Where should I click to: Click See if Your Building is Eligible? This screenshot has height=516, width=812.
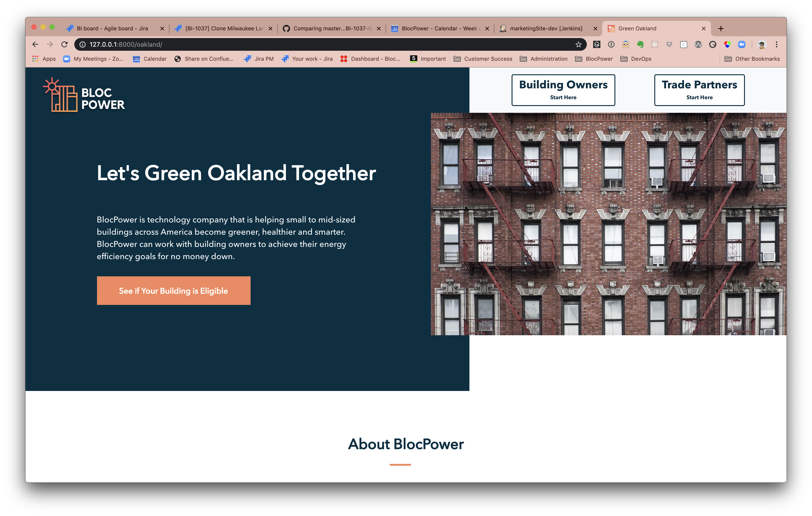click(x=173, y=291)
